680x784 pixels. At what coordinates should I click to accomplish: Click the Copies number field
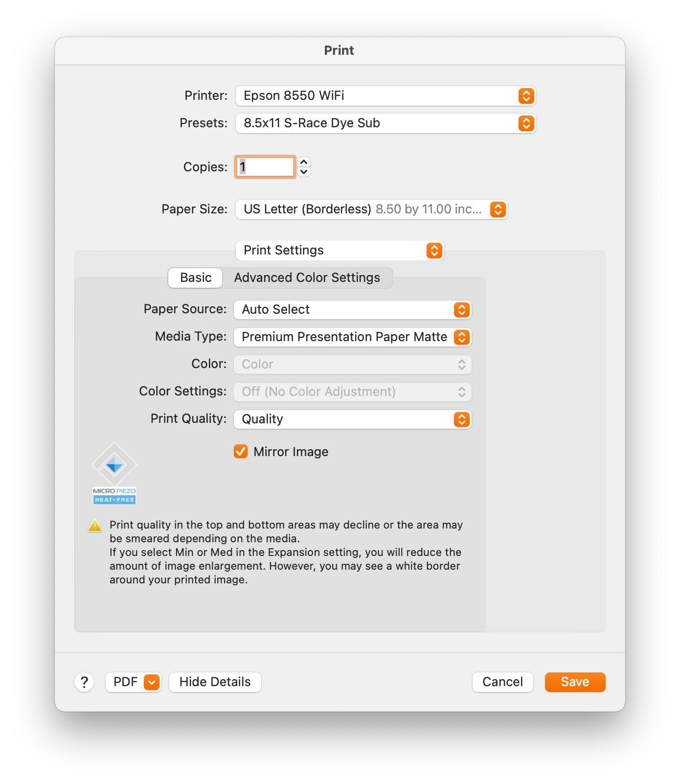coord(265,167)
